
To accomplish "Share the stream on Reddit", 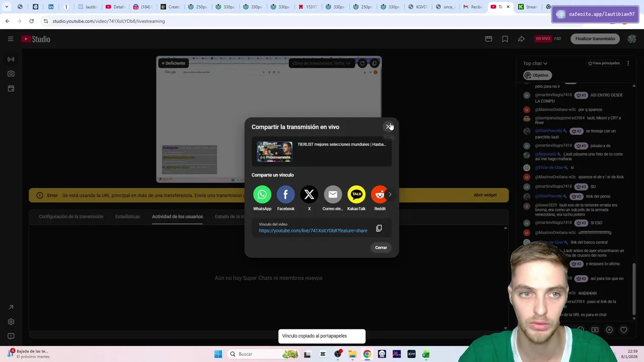I will click(x=379, y=195).
